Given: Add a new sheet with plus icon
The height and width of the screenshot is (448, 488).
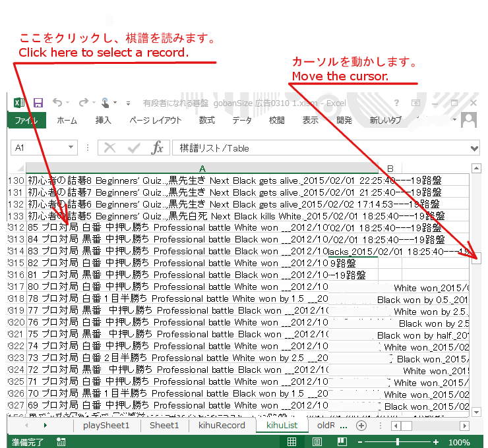Looking at the screenshot, I should (x=361, y=426).
